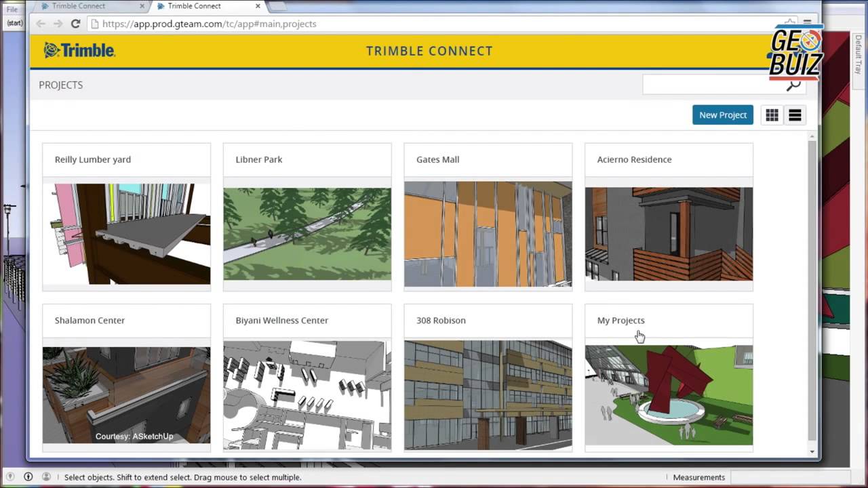Click the browser address bar URL

click(x=210, y=24)
